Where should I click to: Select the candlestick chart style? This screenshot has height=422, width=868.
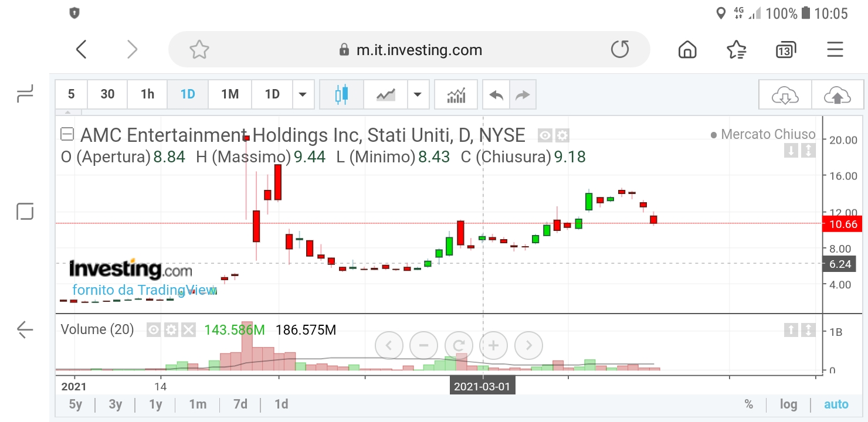click(x=341, y=94)
